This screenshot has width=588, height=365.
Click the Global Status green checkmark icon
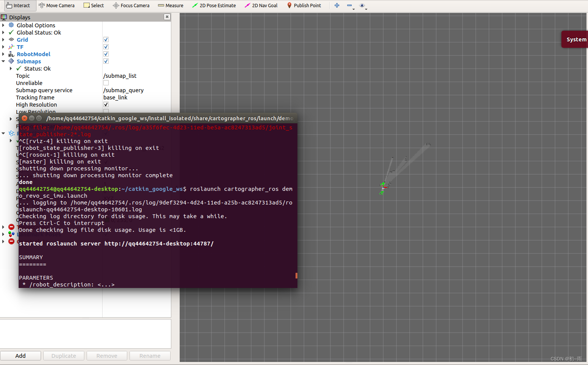(11, 32)
